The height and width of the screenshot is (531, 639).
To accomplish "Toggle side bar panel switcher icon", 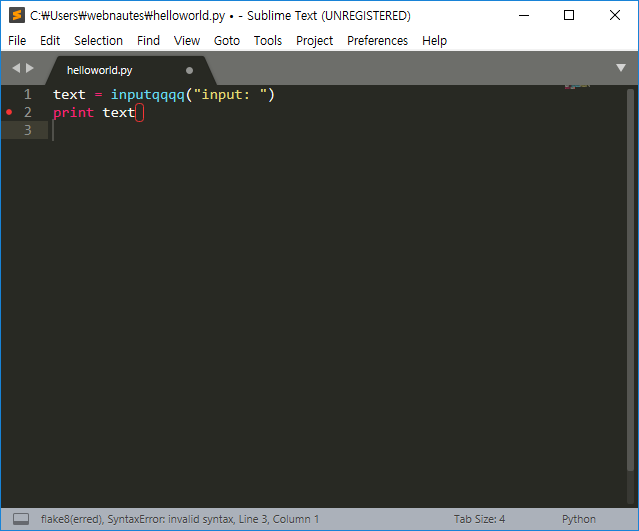I will pyautogui.click(x=21, y=519).
